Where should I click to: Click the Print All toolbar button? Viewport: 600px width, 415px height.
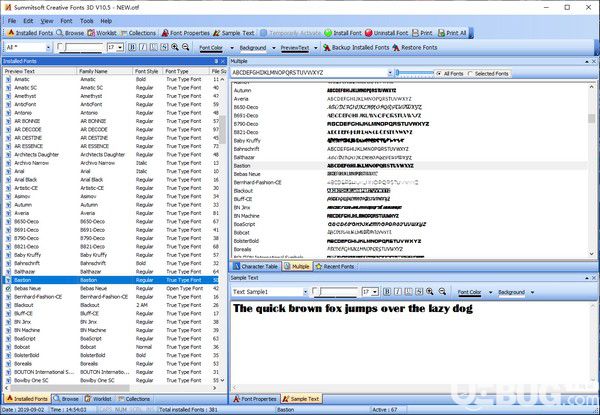(452, 33)
